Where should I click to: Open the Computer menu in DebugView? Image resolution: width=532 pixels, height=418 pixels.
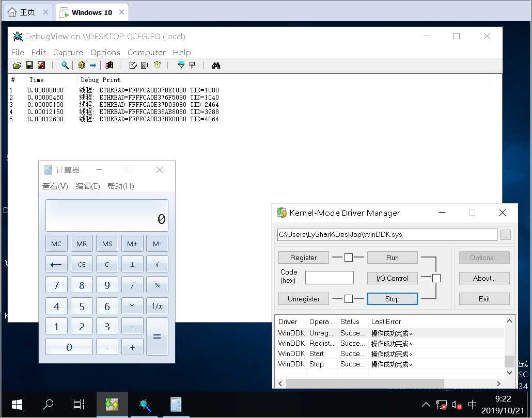(x=147, y=52)
